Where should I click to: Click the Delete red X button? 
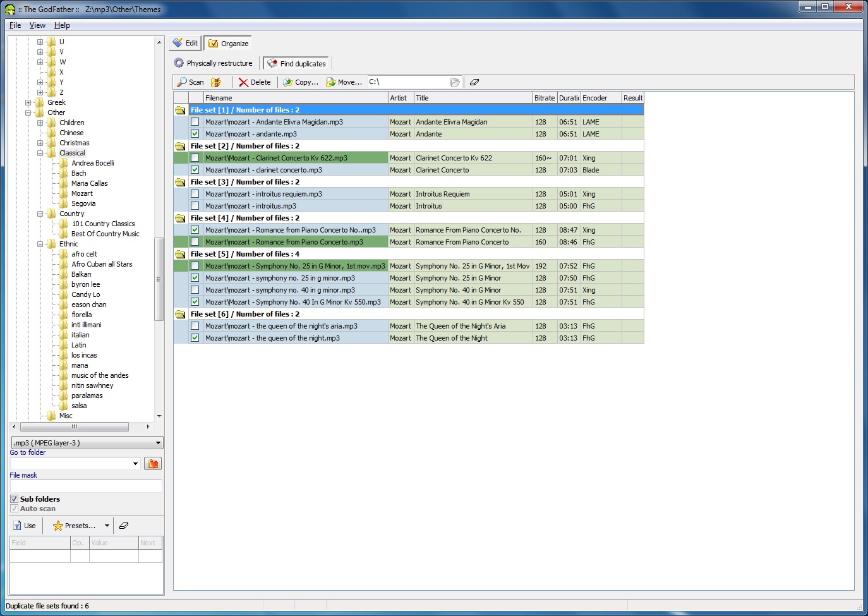pos(255,82)
